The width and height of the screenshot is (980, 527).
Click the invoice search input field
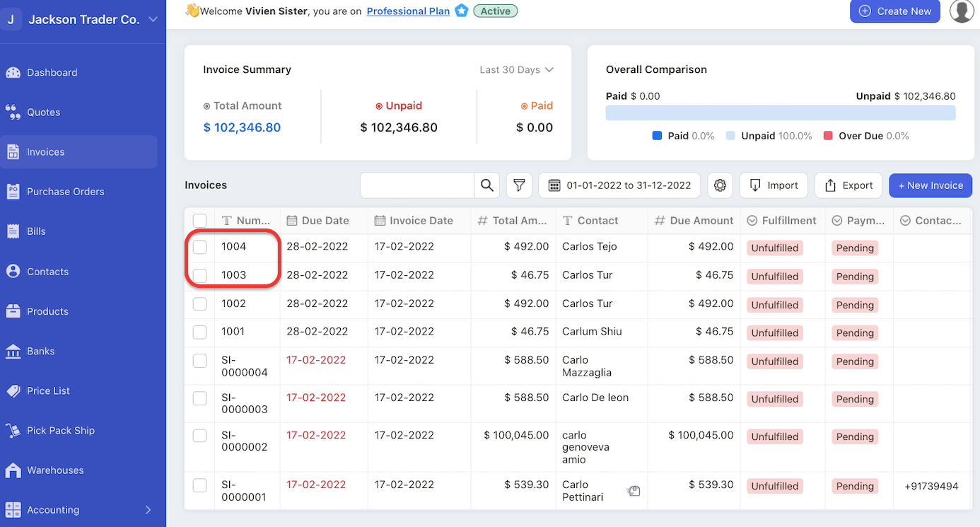pos(417,185)
